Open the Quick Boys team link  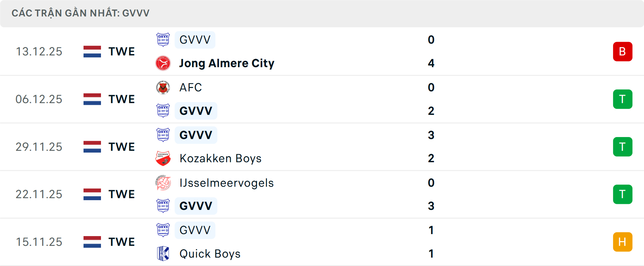click(210, 254)
